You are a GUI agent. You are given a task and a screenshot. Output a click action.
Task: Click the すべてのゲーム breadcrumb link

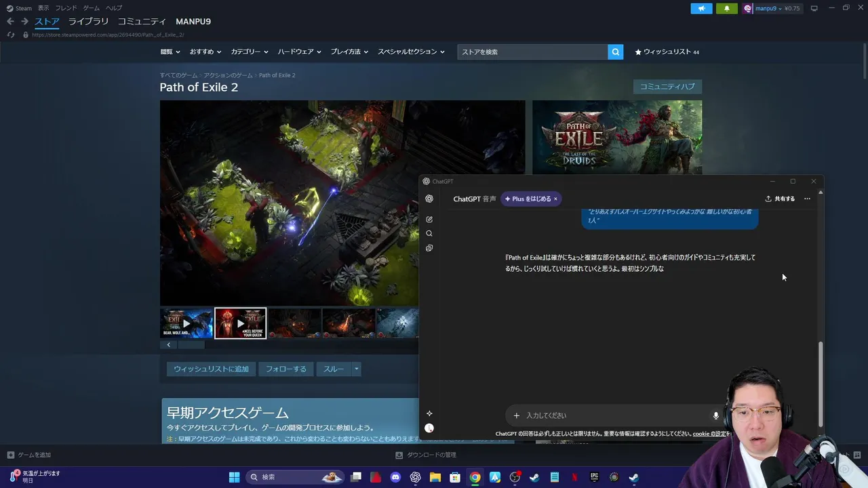pos(178,75)
